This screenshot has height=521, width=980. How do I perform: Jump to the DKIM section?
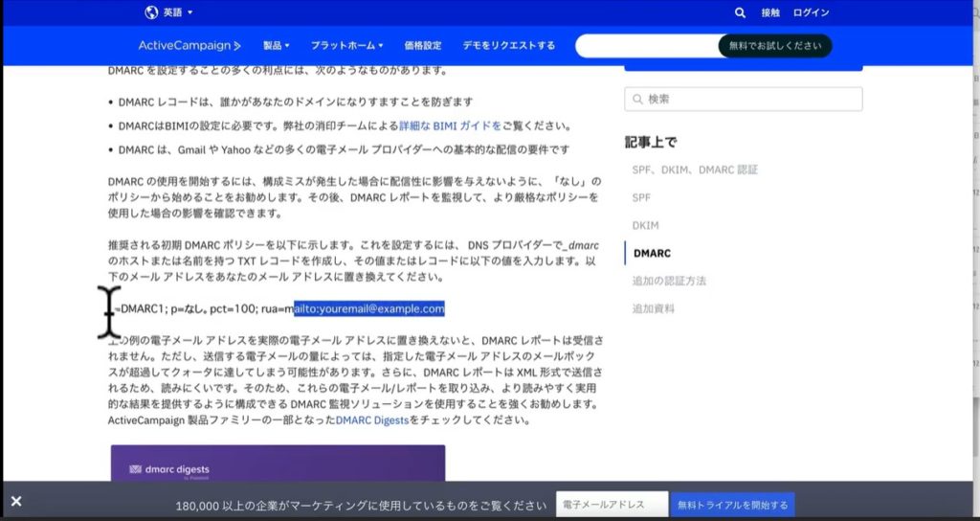(645, 225)
